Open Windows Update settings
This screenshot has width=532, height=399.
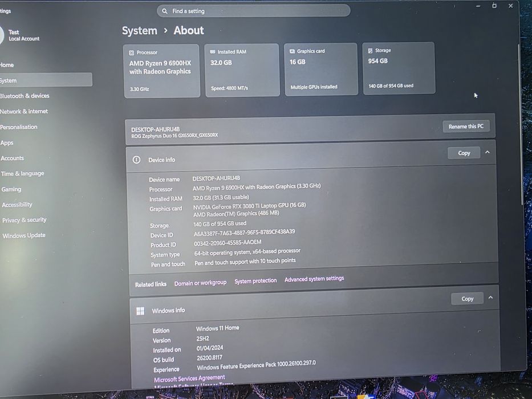click(x=24, y=235)
